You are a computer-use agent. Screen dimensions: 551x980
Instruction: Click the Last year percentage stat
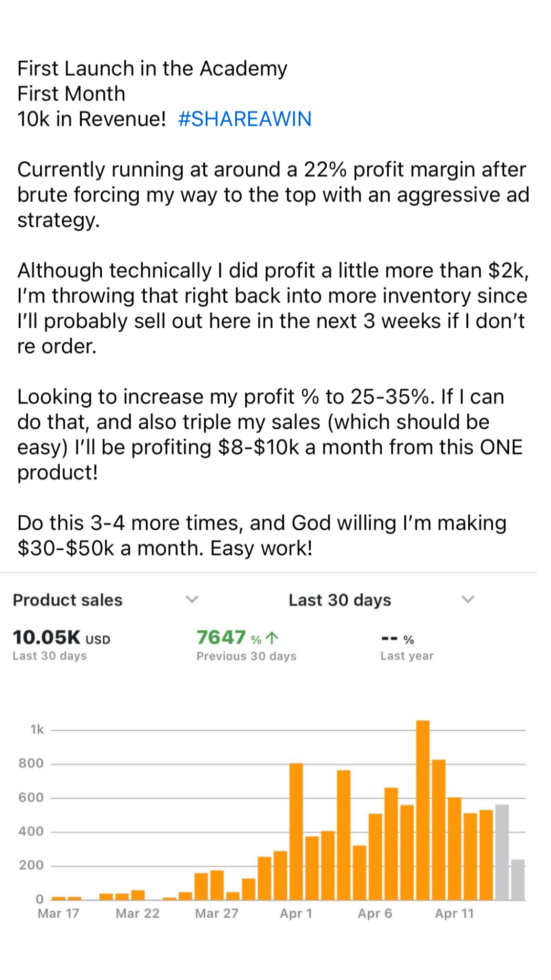[x=398, y=639]
